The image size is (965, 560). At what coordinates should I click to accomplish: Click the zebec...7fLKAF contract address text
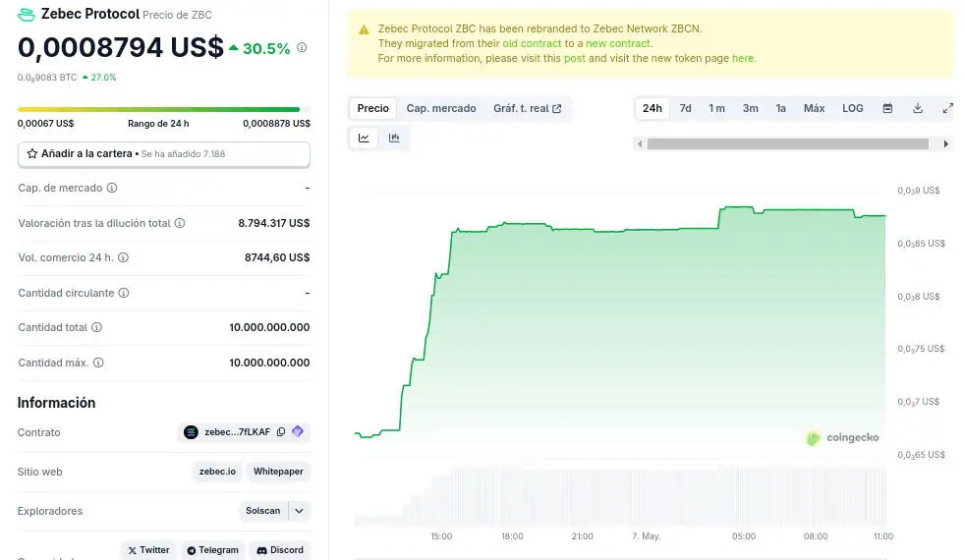[237, 432]
